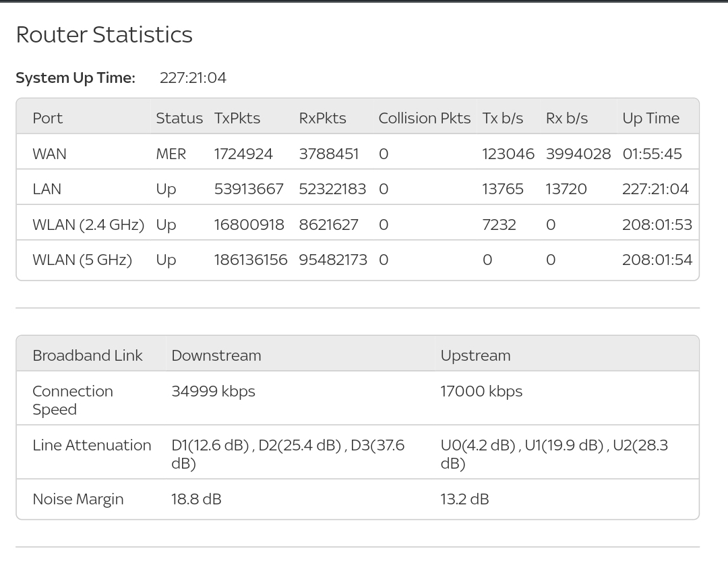Select the downstream speed 34999 kbps
This screenshot has height=561, width=728.
[213, 392]
